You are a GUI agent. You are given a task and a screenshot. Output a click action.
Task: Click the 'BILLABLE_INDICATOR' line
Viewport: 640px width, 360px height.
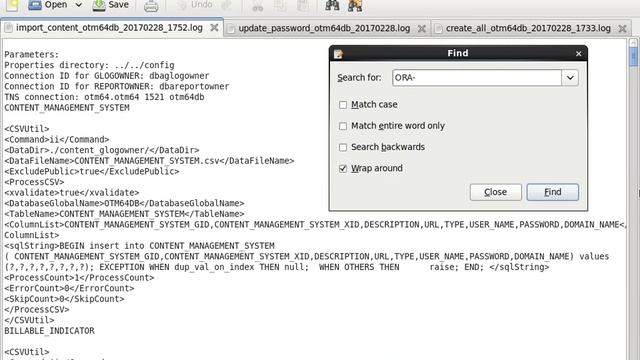(49, 330)
